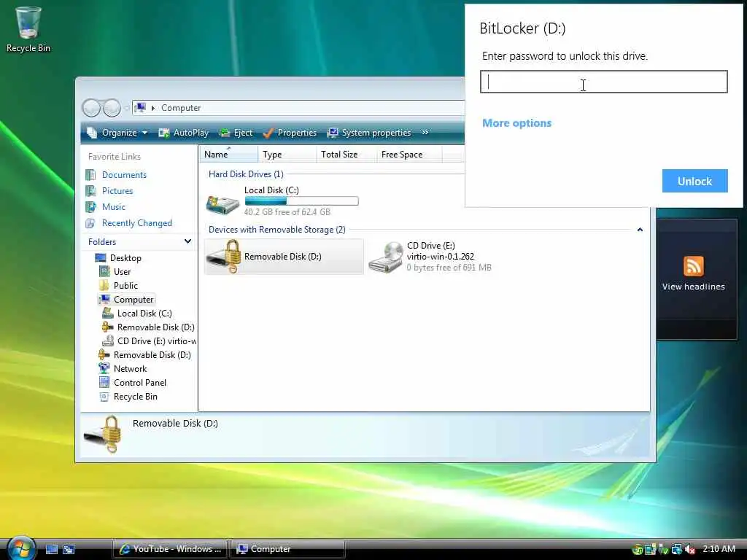Select Local Disk (C:) drive icon in main pane
The image size is (747, 560).
coord(222,203)
